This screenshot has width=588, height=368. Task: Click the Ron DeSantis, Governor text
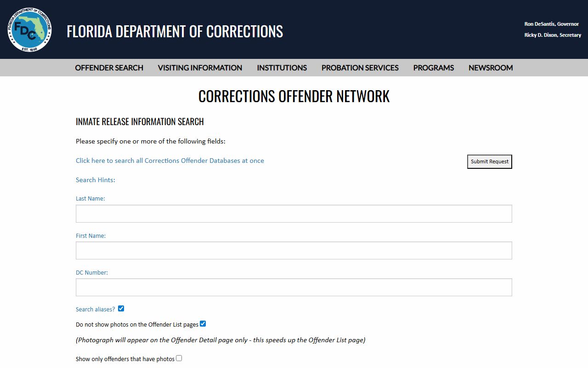point(552,24)
